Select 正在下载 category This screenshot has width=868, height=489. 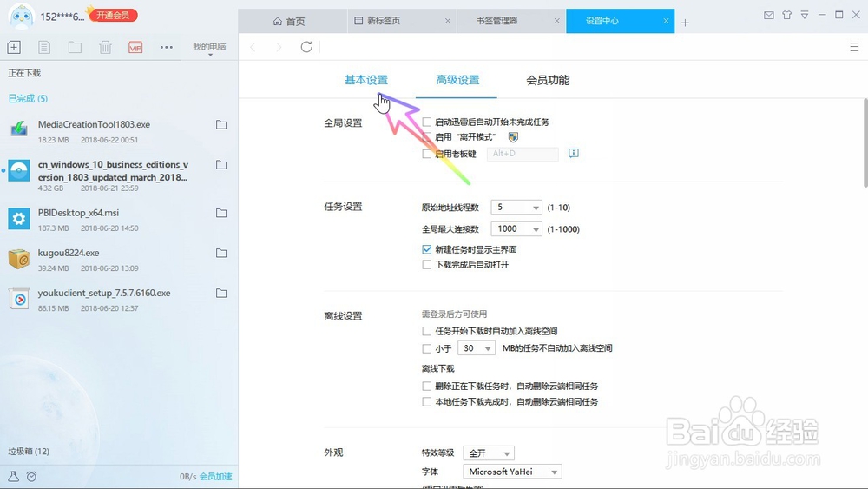[24, 73]
